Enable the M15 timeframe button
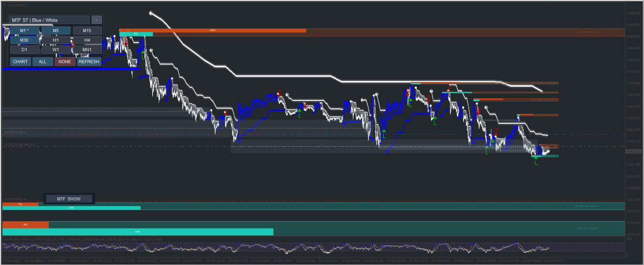The width and height of the screenshot is (644, 265). point(87,31)
